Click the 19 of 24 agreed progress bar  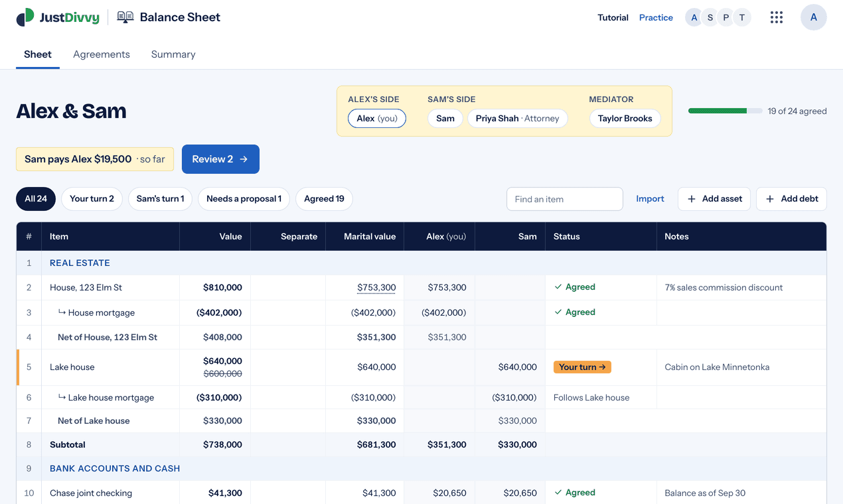[x=725, y=111]
